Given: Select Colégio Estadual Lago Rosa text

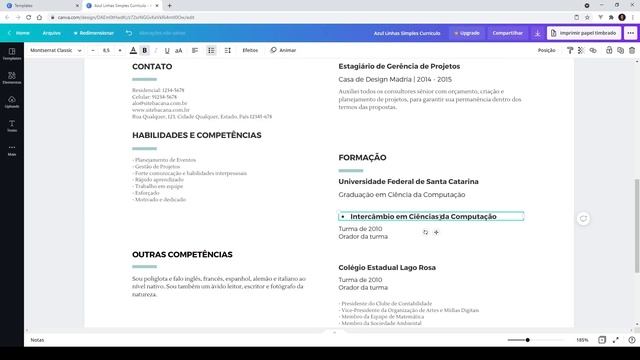Looking at the screenshot, I should click(387, 268).
